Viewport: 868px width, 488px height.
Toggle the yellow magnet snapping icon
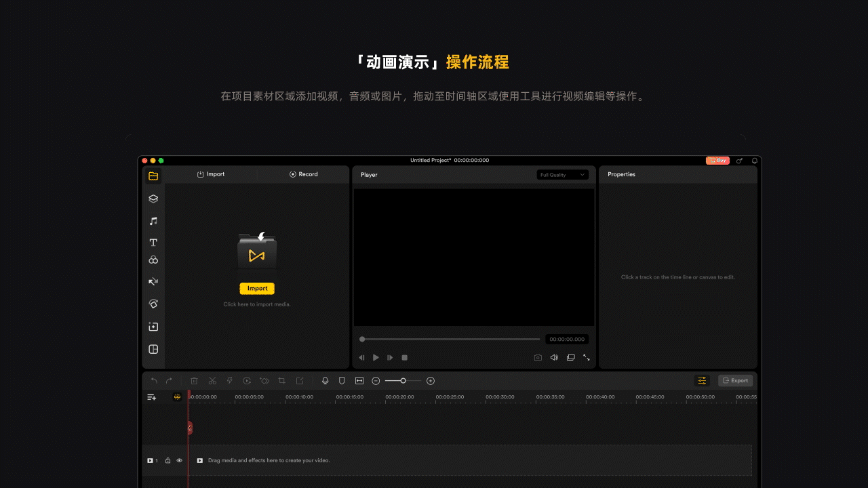[x=177, y=397]
